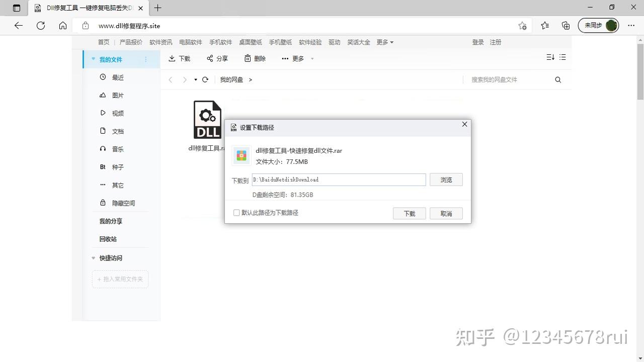The width and height of the screenshot is (644, 362).
Task: Open 笑话大全 in the site navigation
Action: (x=359, y=42)
